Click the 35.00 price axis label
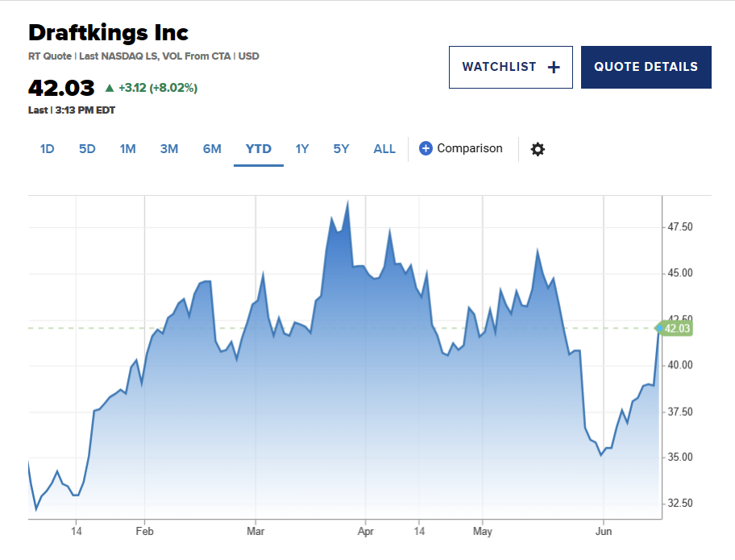The image size is (735, 560). click(679, 457)
